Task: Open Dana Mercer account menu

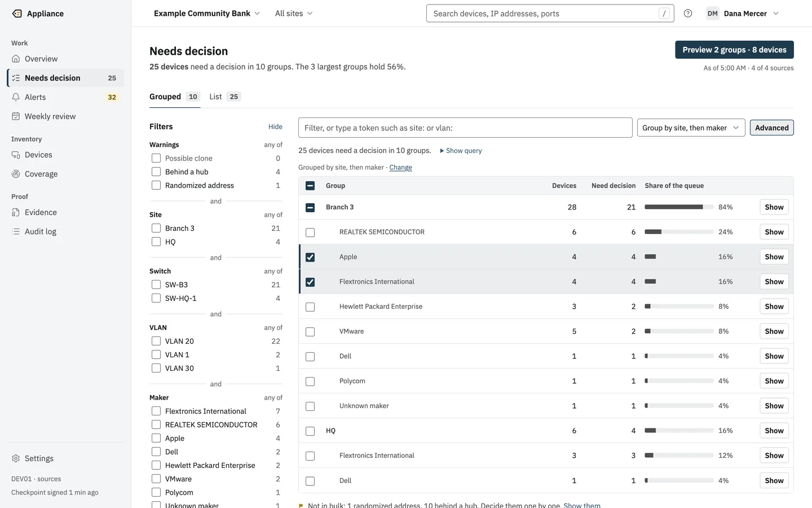Action: pyautogui.click(x=743, y=14)
